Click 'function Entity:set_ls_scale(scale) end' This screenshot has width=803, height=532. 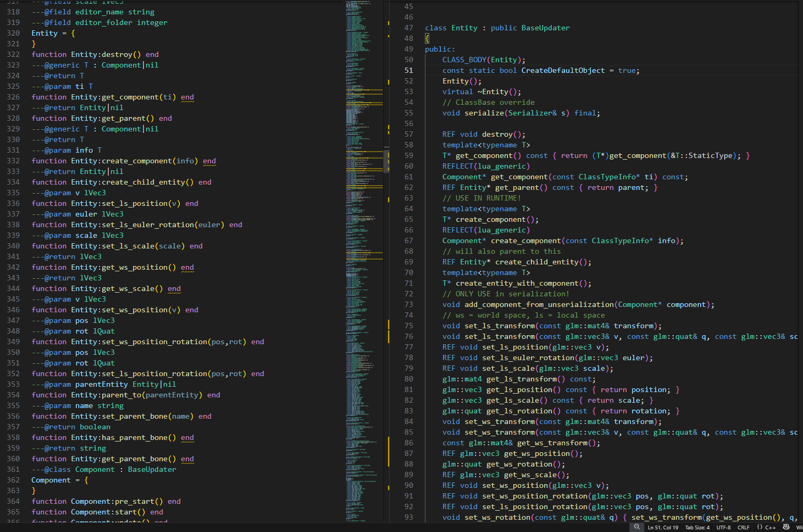pos(117,246)
